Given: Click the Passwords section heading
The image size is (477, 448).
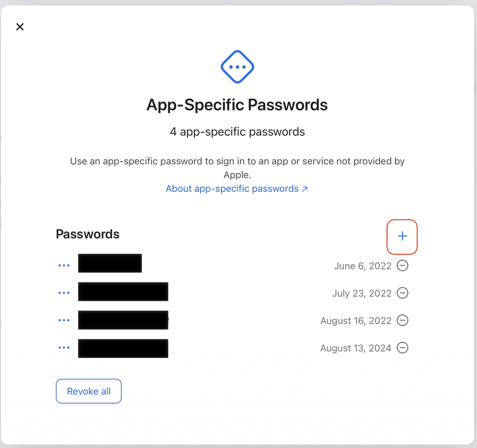Looking at the screenshot, I should pos(87,234).
